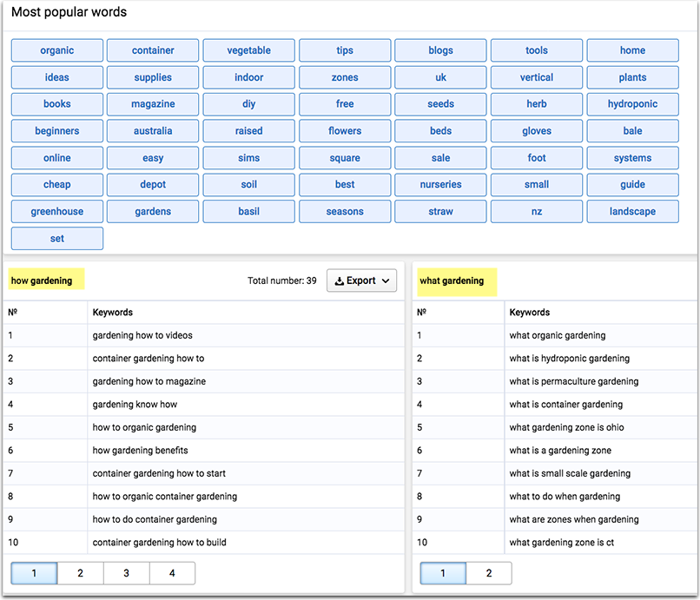Select 'how gardening benefits' keyword row
The height and width of the screenshot is (600, 700).
pyautogui.click(x=140, y=451)
